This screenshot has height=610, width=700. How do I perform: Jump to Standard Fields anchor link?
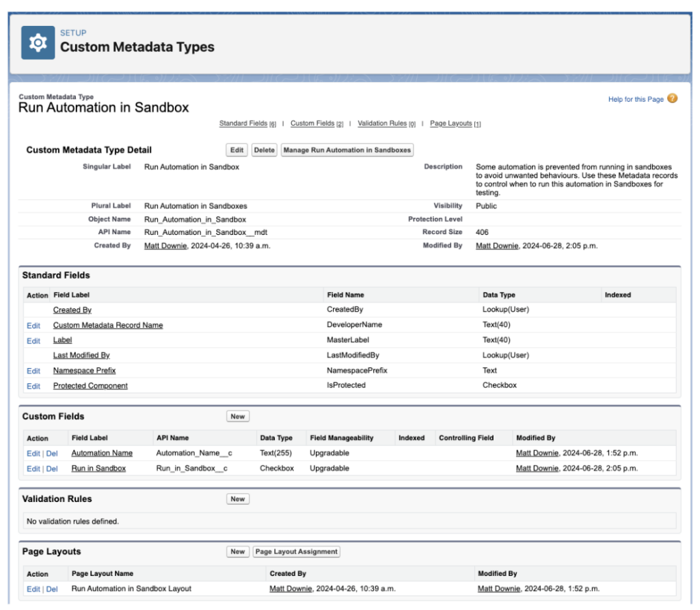pyautogui.click(x=243, y=124)
